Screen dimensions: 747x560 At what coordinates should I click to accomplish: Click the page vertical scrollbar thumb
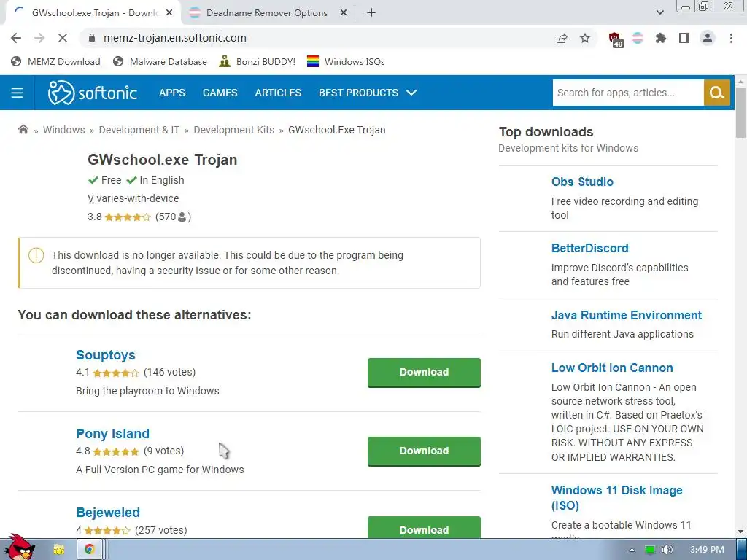point(741,113)
